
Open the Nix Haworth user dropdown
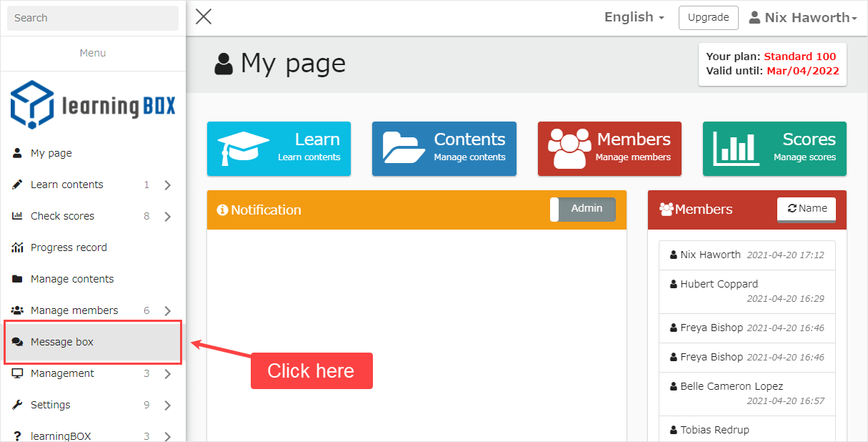pyautogui.click(x=802, y=18)
